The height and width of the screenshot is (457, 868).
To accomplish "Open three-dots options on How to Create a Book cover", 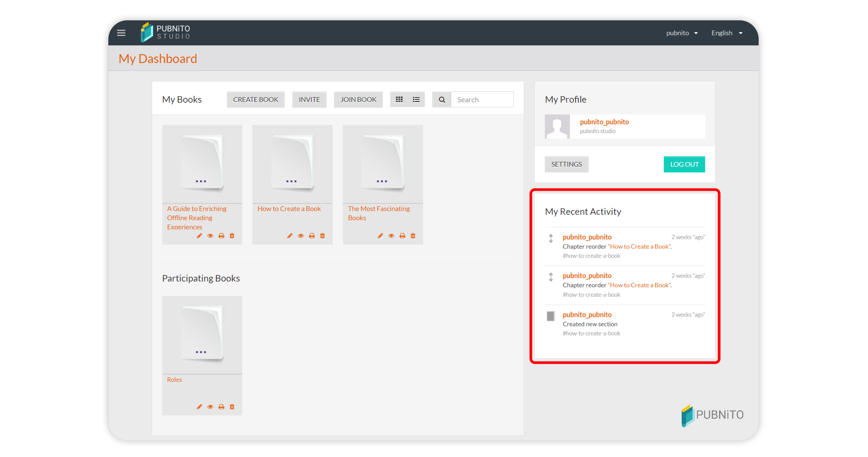I will pyautogui.click(x=291, y=182).
